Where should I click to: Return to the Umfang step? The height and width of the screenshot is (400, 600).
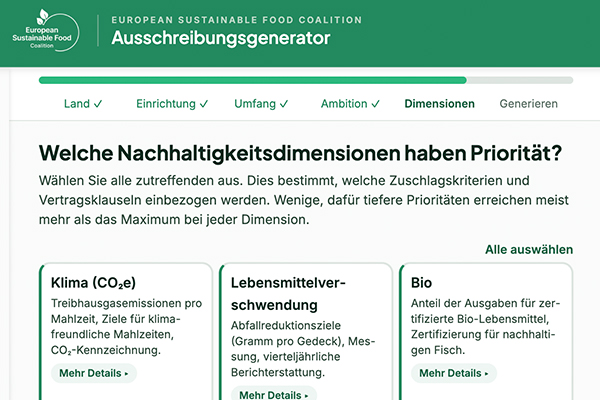[x=261, y=104]
